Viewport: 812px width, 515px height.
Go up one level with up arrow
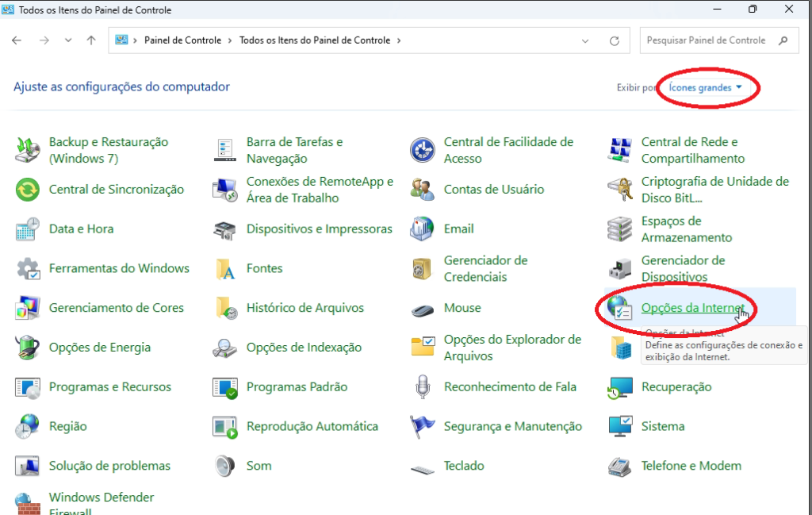[91, 40]
